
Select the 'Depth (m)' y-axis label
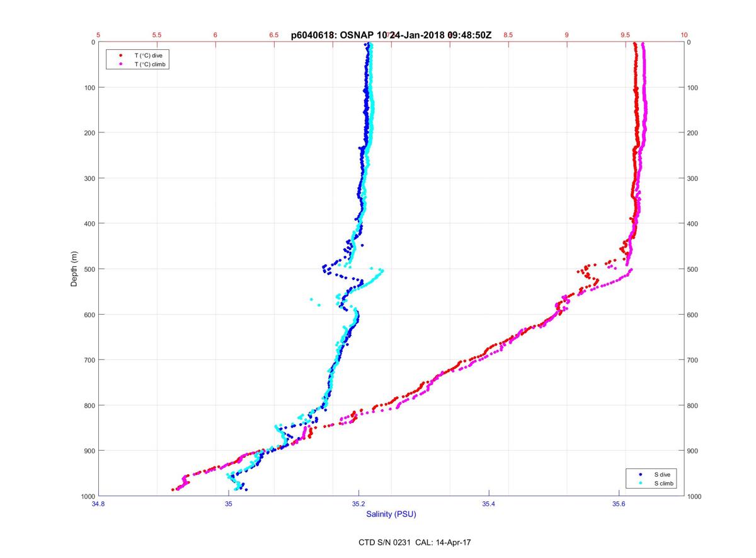coord(74,269)
